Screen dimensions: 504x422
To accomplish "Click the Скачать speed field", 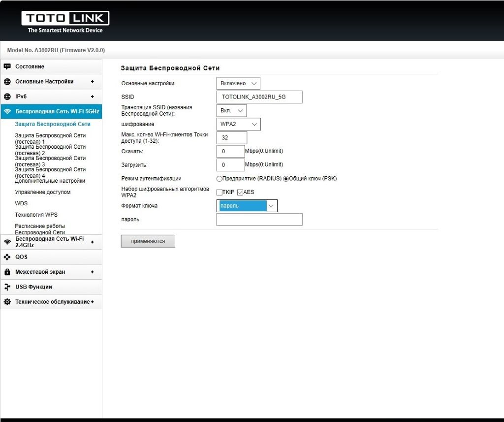I will pyautogui.click(x=230, y=151).
